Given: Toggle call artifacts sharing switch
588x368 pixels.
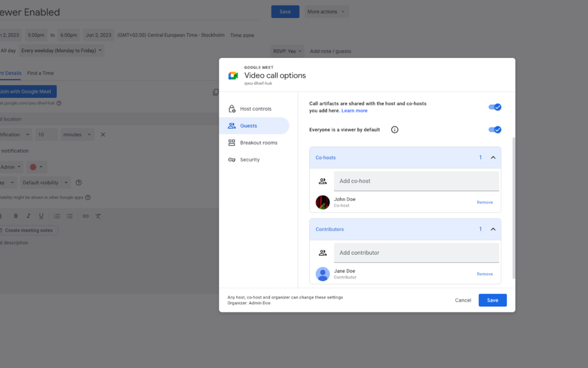Looking at the screenshot, I should click(494, 107).
